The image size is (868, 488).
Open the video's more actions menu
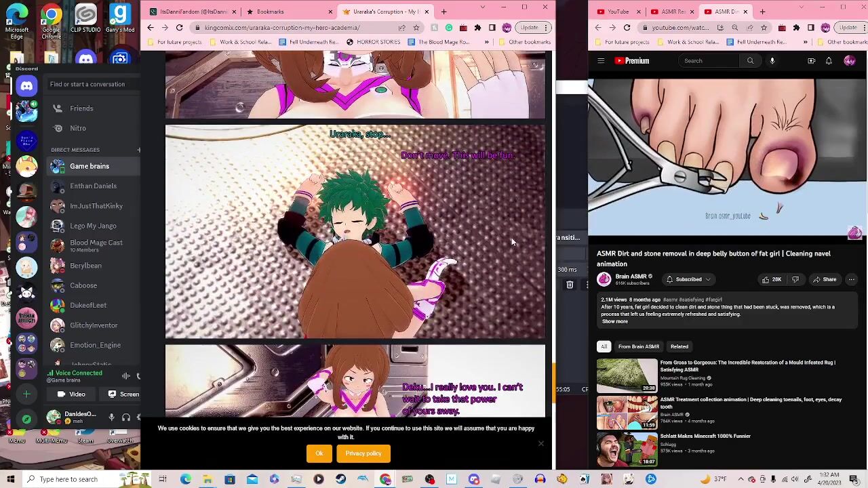pyautogui.click(x=851, y=279)
